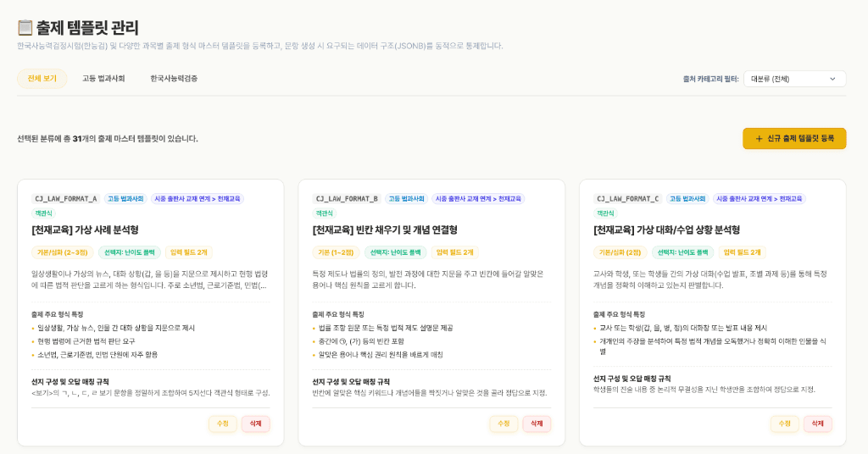
Task: Click the 기본 (1~2점) badge
Action: (336, 252)
